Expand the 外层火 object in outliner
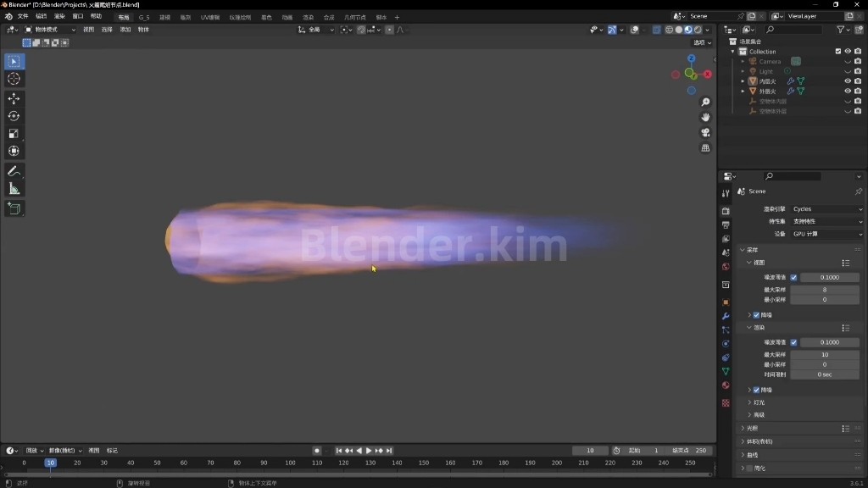 [x=743, y=91]
